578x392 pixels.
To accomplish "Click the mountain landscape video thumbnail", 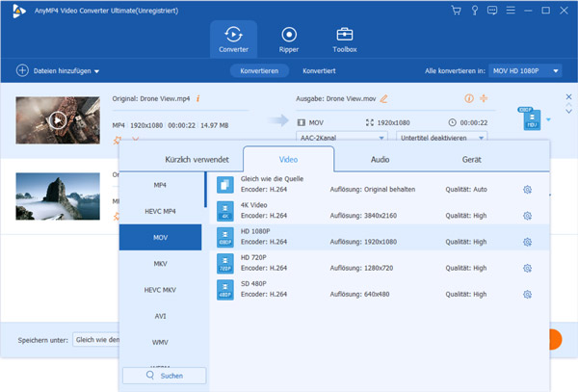I will coord(58,196).
